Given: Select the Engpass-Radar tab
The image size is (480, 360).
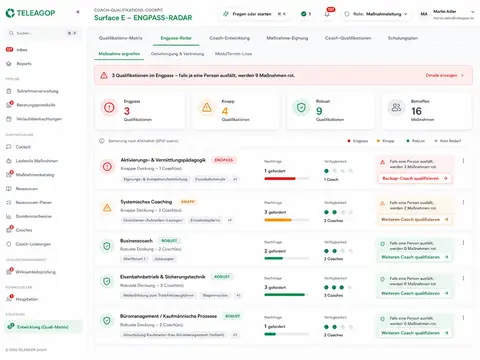Looking at the screenshot, I should [176, 38].
